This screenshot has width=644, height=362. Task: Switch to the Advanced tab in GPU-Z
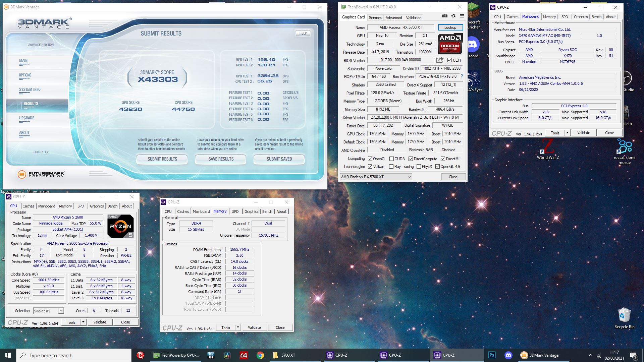pyautogui.click(x=394, y=18)
